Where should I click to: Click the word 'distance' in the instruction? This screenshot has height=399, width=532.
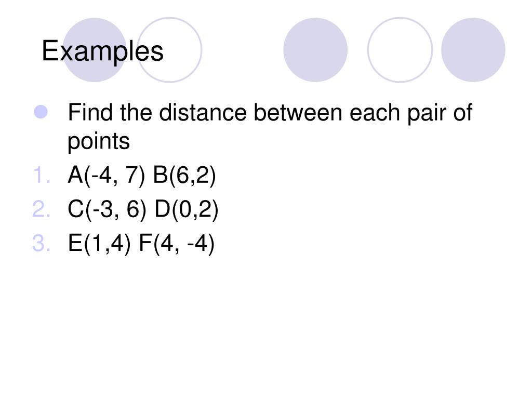click(203, 112)
